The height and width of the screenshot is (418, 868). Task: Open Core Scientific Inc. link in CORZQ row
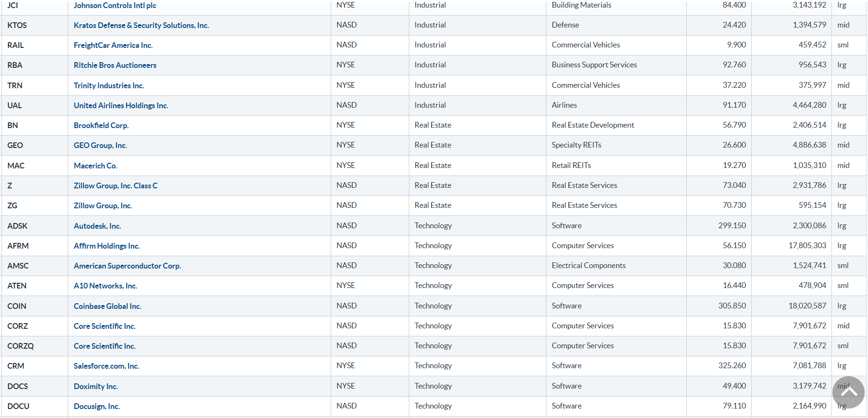tap(105, 346)
